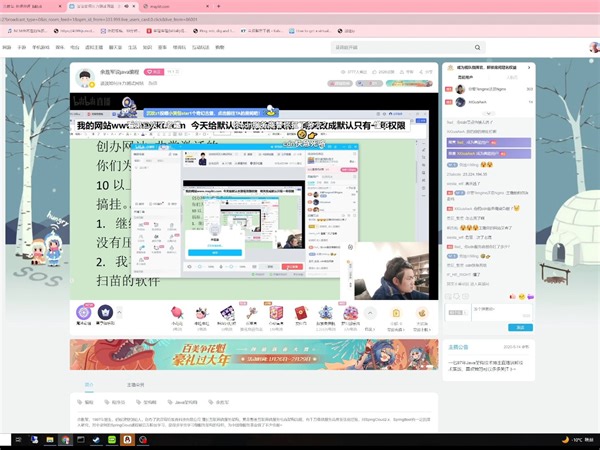Switch to the third browser tab

[176, 6]
